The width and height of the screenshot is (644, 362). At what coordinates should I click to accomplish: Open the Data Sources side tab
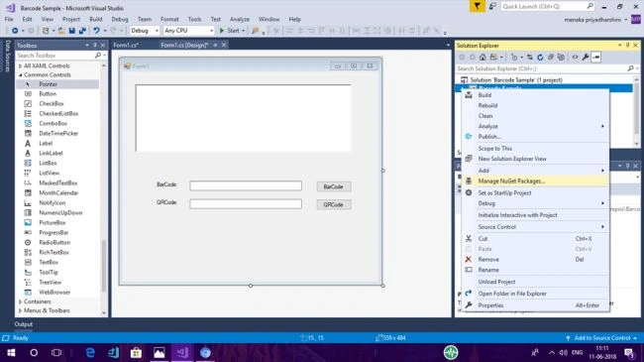pos(7,56)
